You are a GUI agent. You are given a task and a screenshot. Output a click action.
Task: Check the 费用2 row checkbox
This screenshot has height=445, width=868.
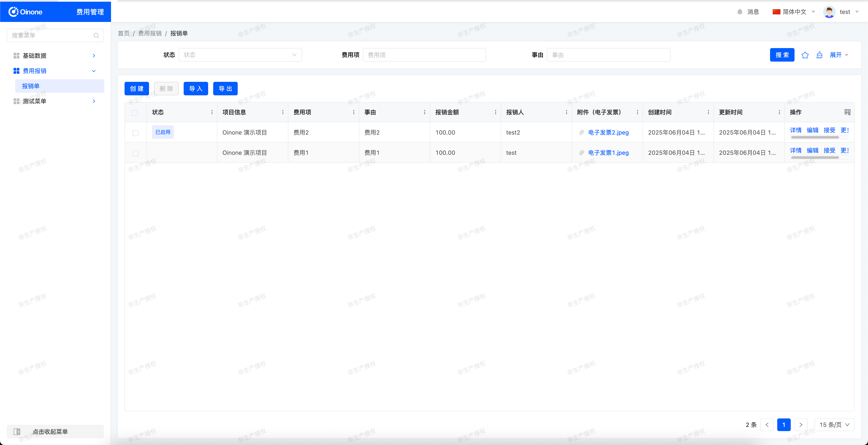tap(136, 133)
